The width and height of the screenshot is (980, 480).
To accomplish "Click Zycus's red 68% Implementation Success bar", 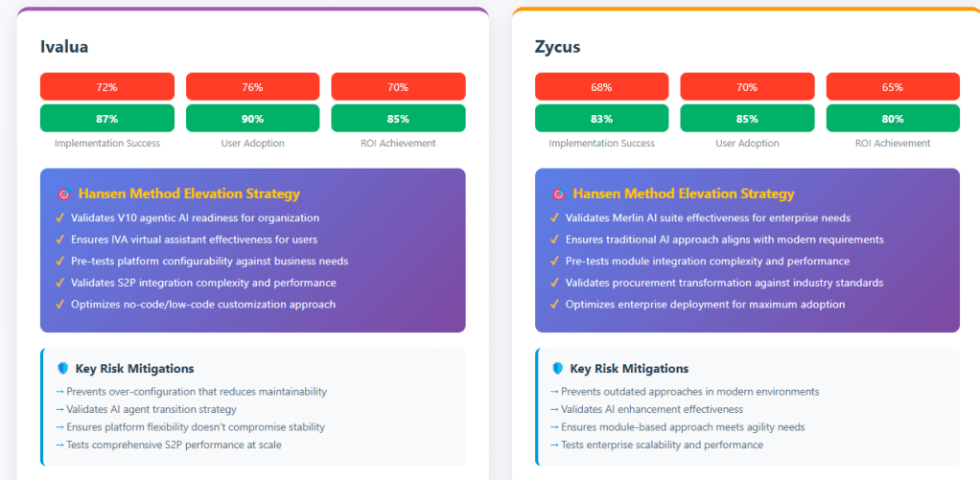I will point(602,87).
